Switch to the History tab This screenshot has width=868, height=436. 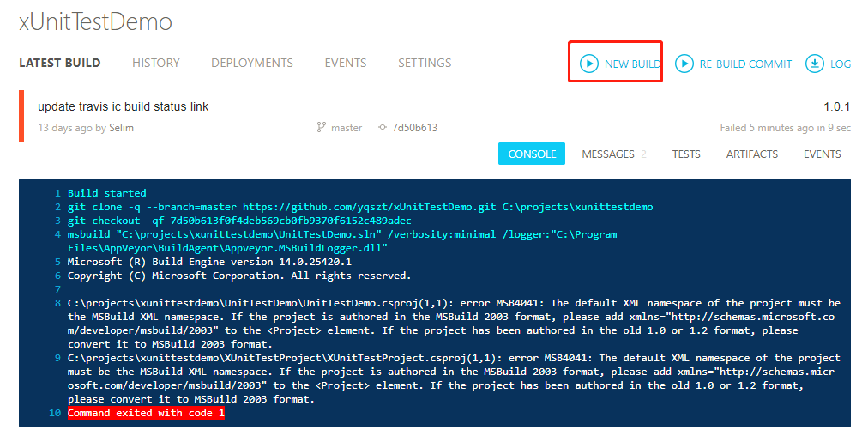tap(156, 63)
